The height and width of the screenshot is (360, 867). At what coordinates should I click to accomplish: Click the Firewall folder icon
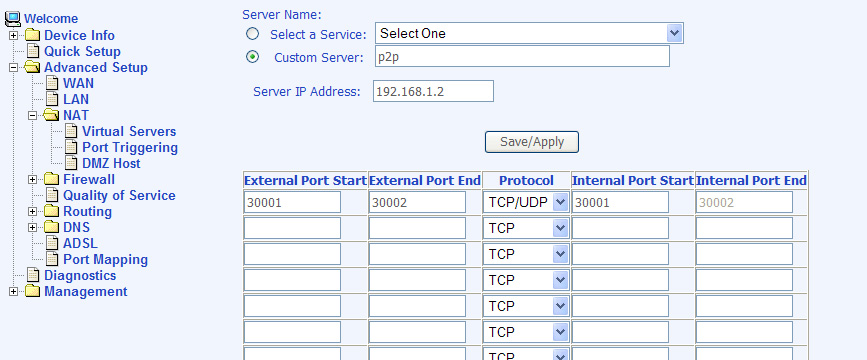point(51,180)
